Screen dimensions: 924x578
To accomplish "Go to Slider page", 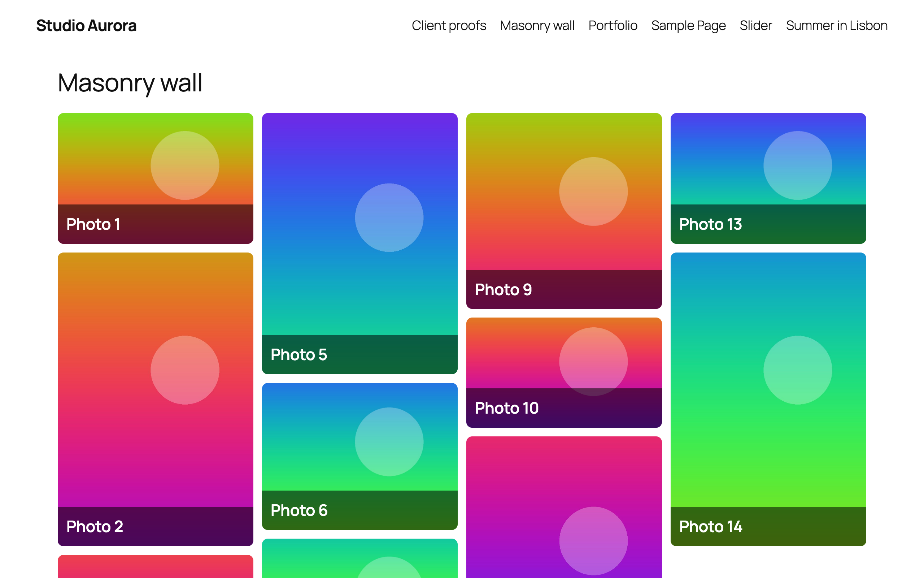I will point(755,26).
